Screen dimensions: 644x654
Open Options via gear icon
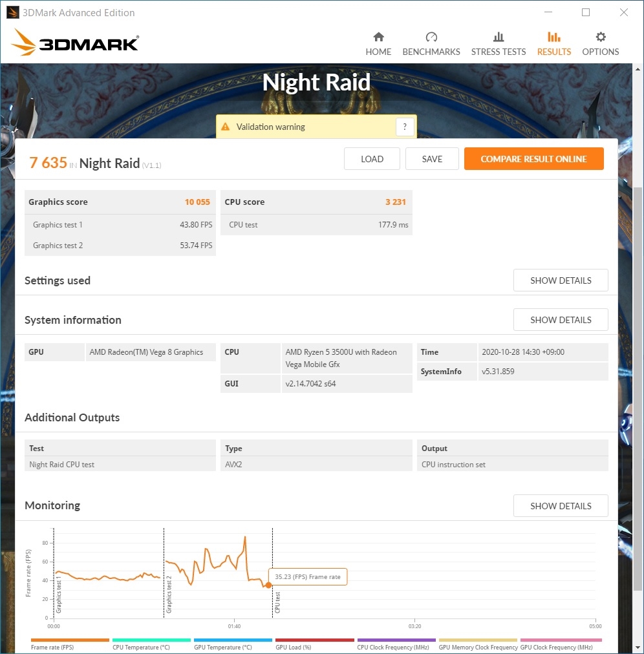click(x=601, y=37)
